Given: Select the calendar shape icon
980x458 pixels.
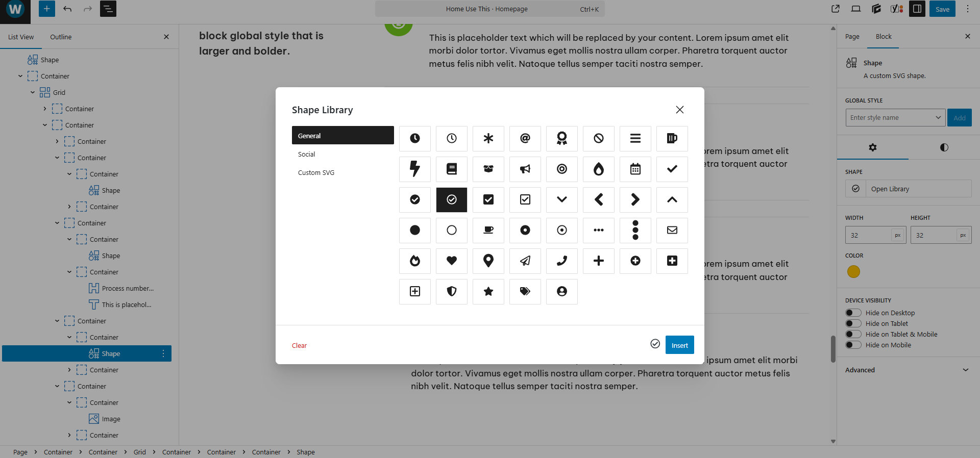Looking at the screenshot, I should coord(635,169).
